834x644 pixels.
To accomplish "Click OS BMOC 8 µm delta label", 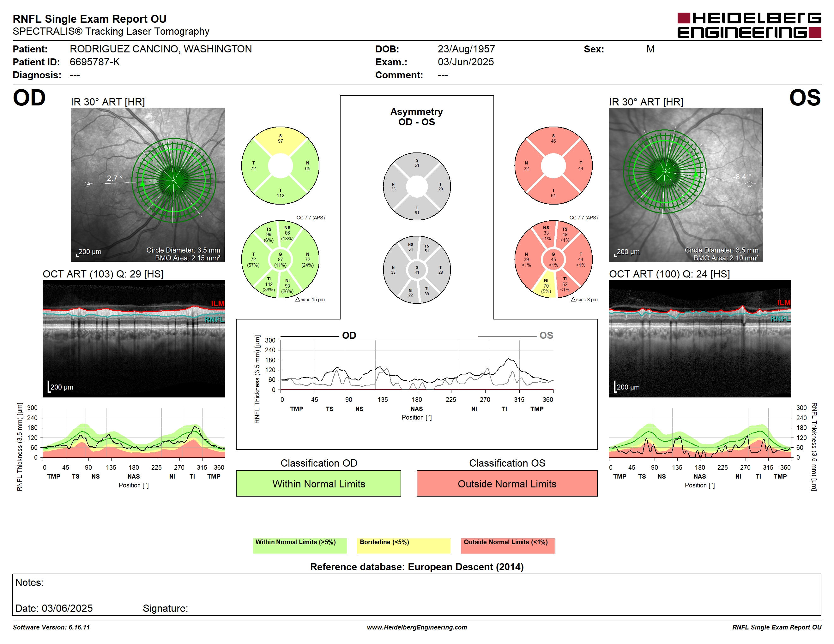I will 584,300.
